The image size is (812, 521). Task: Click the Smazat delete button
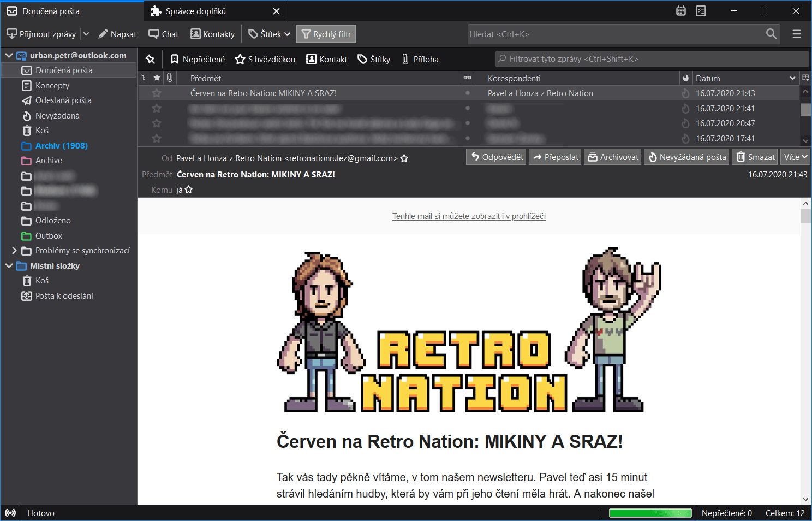(755, 157)
